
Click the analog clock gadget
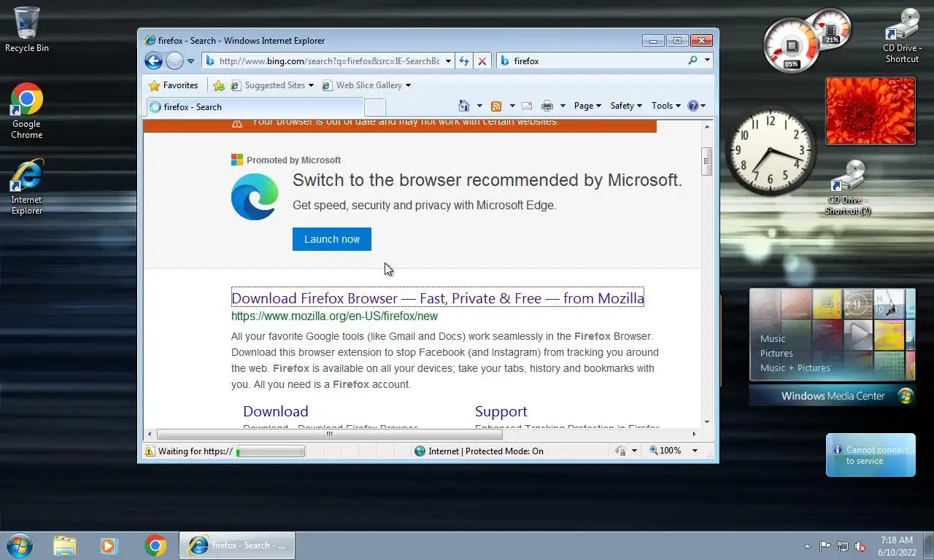pyautogui.click(x=770, y=152)
